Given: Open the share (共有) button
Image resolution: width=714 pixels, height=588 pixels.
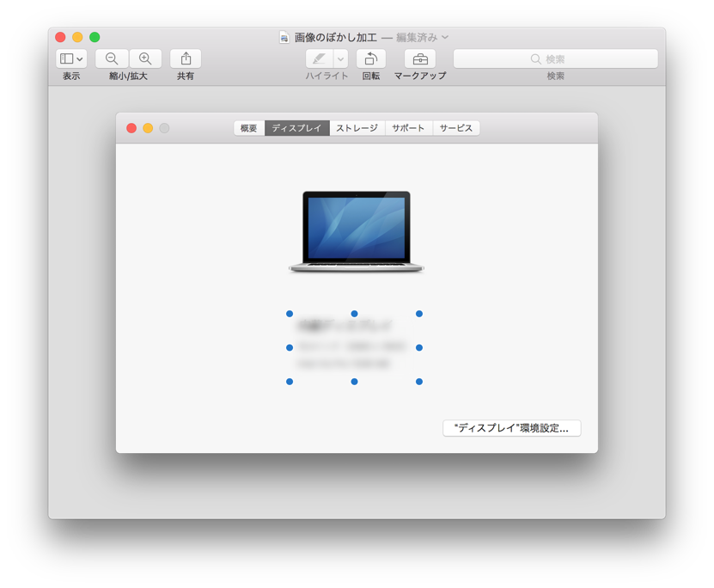Looking at the screenshot, I should point(186,58).
